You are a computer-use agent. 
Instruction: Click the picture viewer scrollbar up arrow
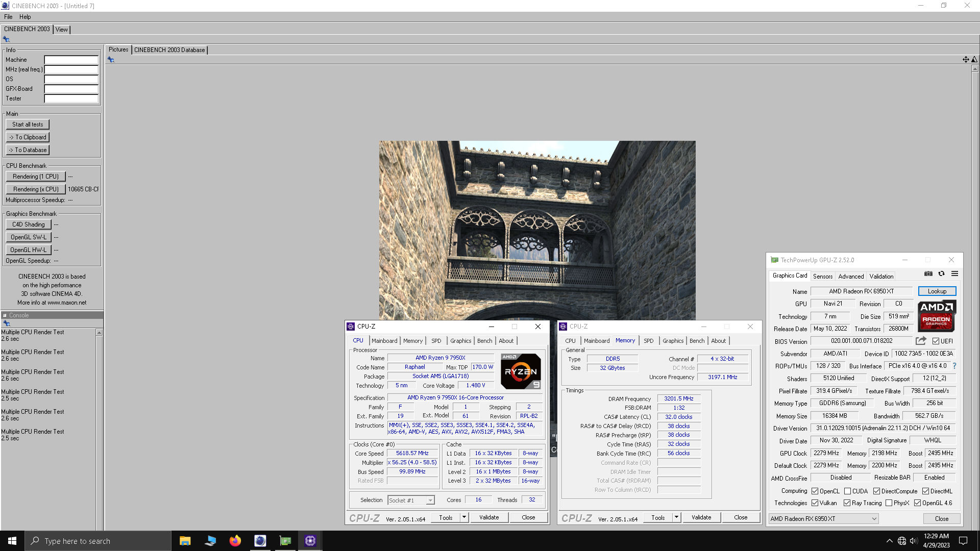click(x=975, y=68)
